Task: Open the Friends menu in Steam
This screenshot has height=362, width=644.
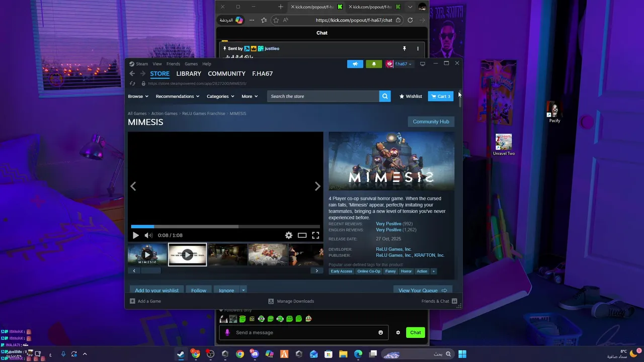Action: click(173, 64)
